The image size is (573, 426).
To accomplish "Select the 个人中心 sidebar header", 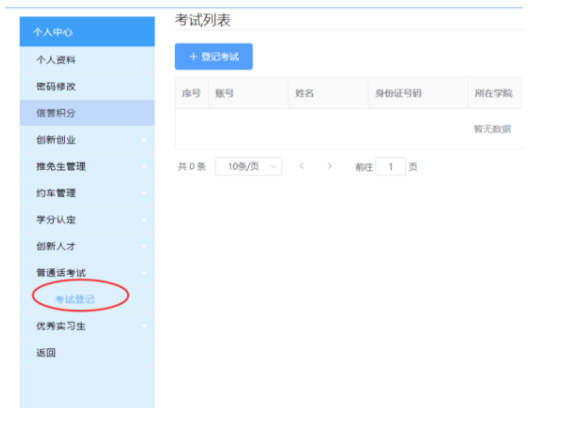I will 87,32.
